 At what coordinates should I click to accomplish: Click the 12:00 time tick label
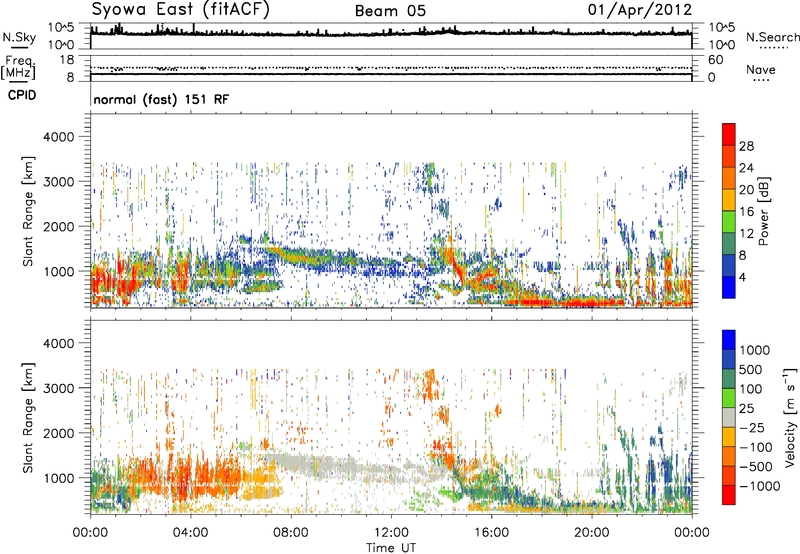(391, 533)
